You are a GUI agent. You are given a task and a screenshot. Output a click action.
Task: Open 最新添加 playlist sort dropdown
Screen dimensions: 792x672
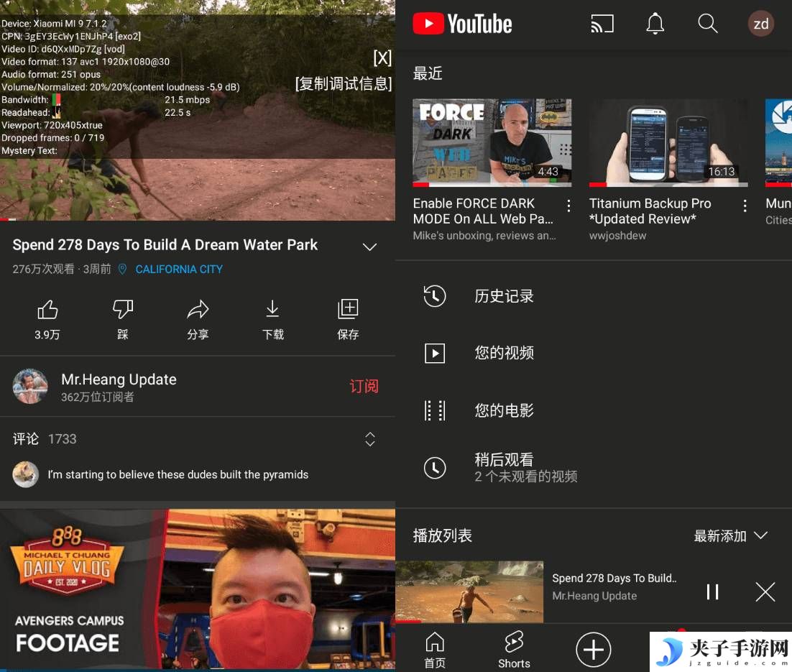pyautogui.click(x=730, y=535)
